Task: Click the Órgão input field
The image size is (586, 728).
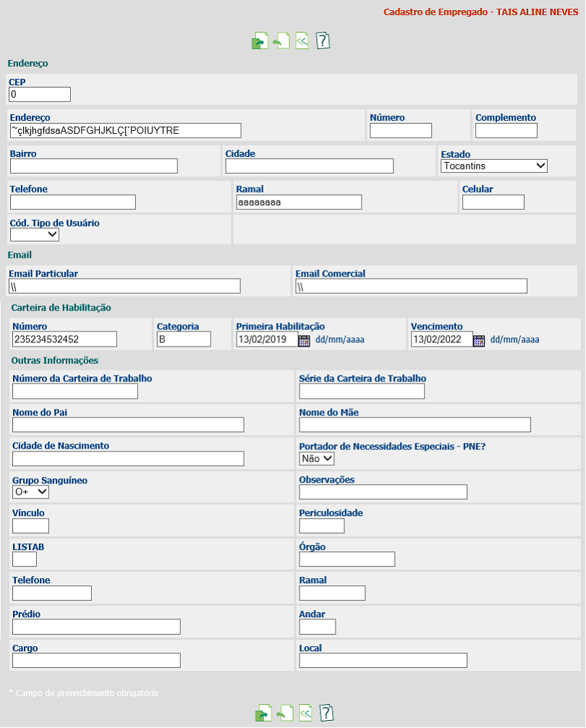Action: click(347, 559)
